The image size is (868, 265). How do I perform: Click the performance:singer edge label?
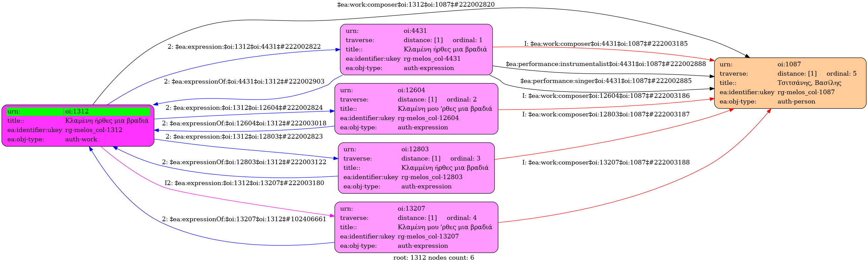605,81
